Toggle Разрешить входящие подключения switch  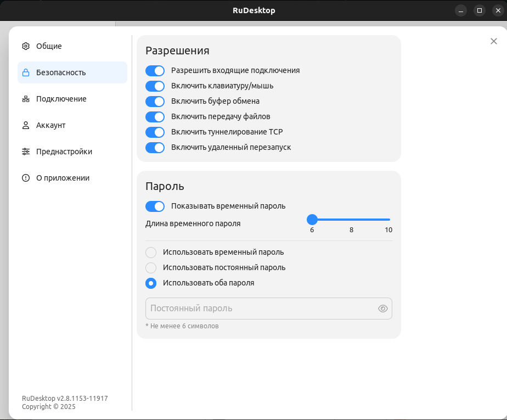tap(155, 70)
